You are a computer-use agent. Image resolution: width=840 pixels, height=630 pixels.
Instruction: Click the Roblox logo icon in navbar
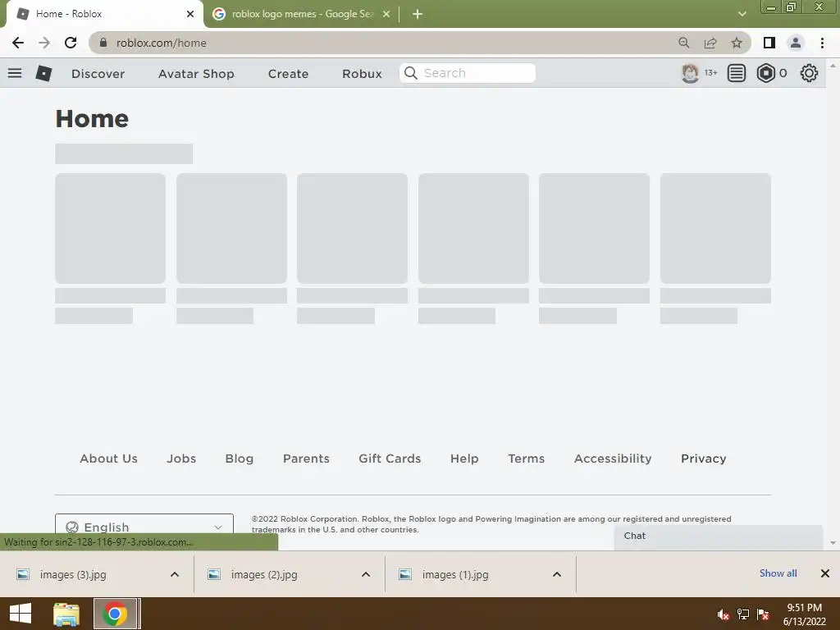[x=43, y=73]
